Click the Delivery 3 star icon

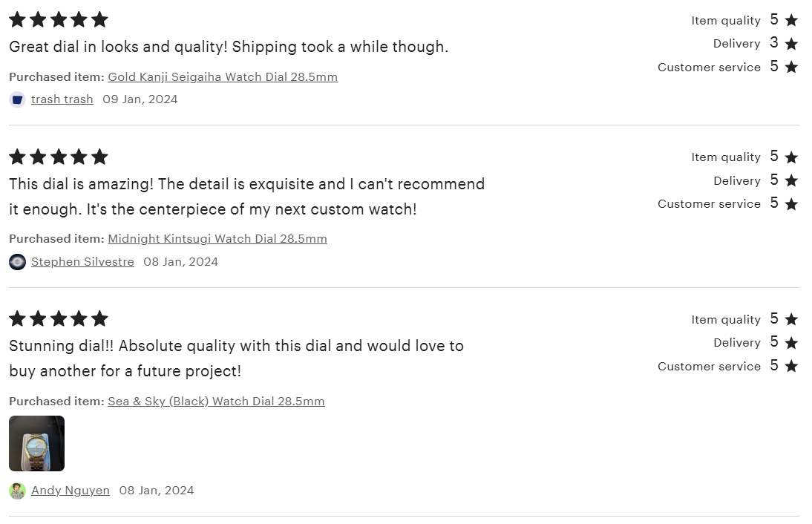[x=791, y=44]
